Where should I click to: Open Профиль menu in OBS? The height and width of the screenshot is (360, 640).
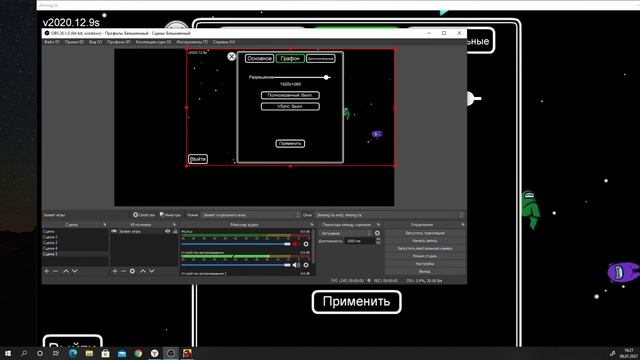click(118, 42)
